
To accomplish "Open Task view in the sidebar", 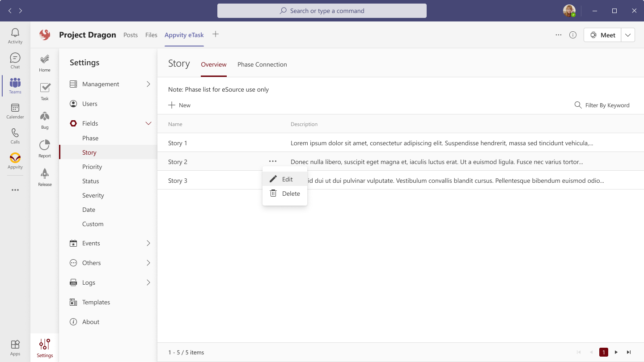I will (45, 92).
